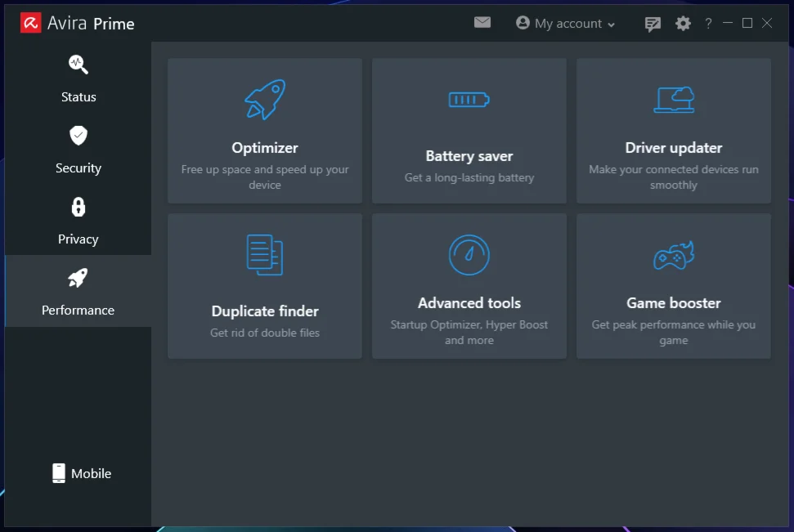
Task: Open the Advanced tools gauge icon
Action: pyautogui.click(x=469, y=254)
